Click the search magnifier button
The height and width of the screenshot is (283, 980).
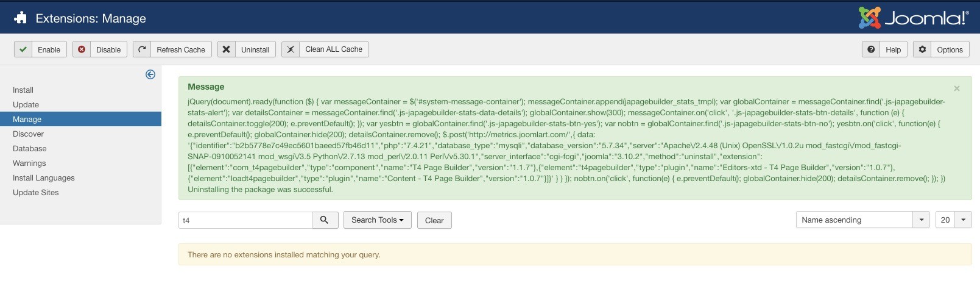pos(325,220)
